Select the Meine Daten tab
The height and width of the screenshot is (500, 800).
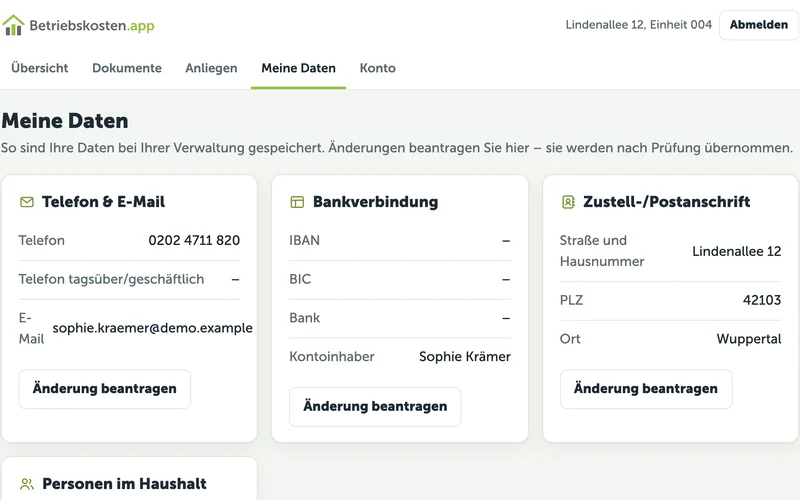[298, 68]
